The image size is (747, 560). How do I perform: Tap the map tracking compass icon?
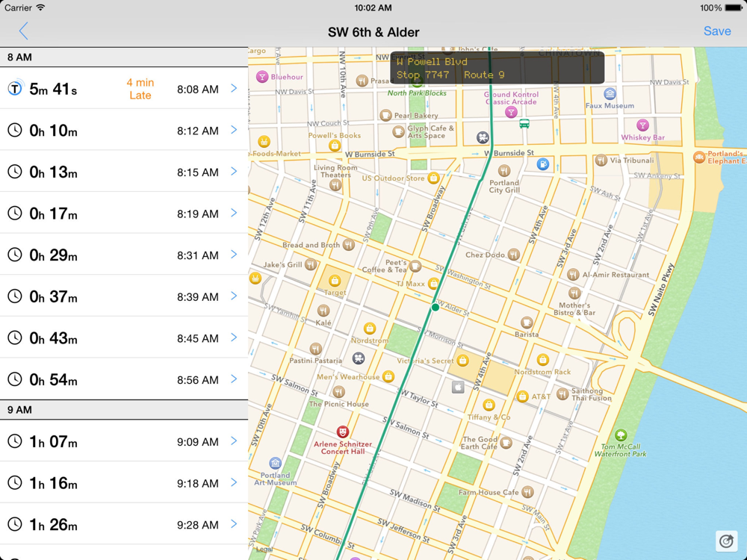pos(726,541)
